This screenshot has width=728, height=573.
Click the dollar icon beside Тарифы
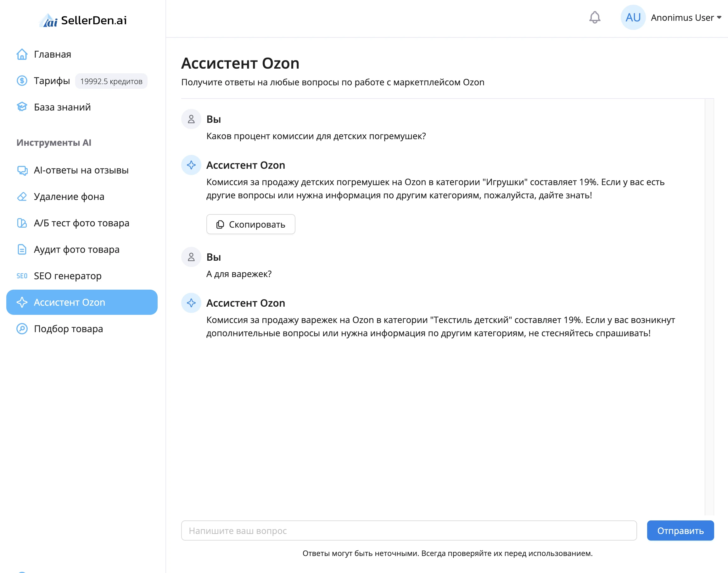22,81
